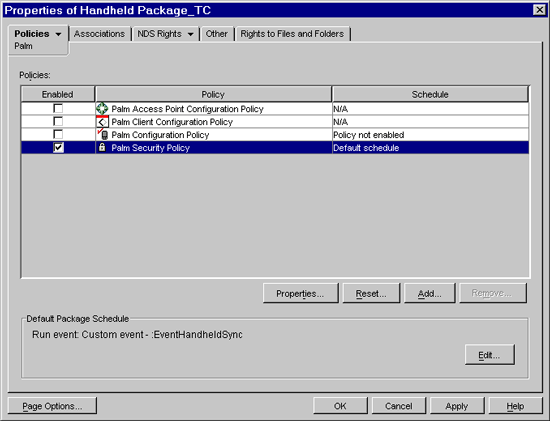Click the Palm Security Policy lock icon
This screenshot has height=421, width=550.
102,147
